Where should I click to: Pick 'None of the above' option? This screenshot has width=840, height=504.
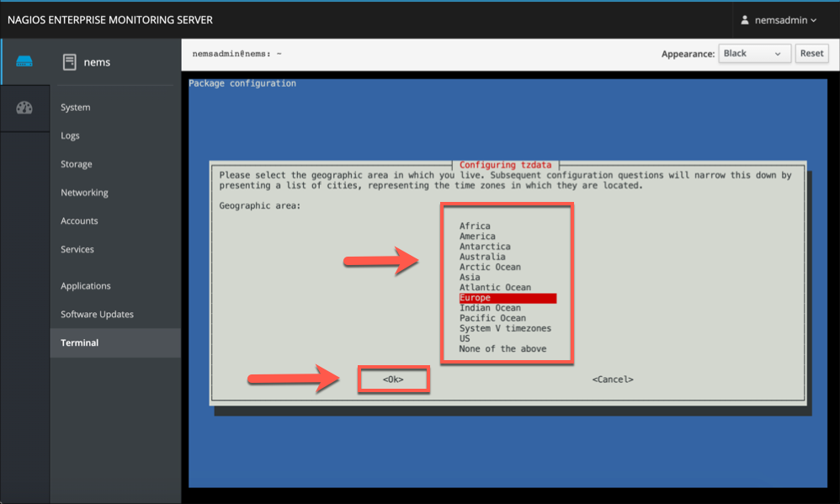pos(502,348)
